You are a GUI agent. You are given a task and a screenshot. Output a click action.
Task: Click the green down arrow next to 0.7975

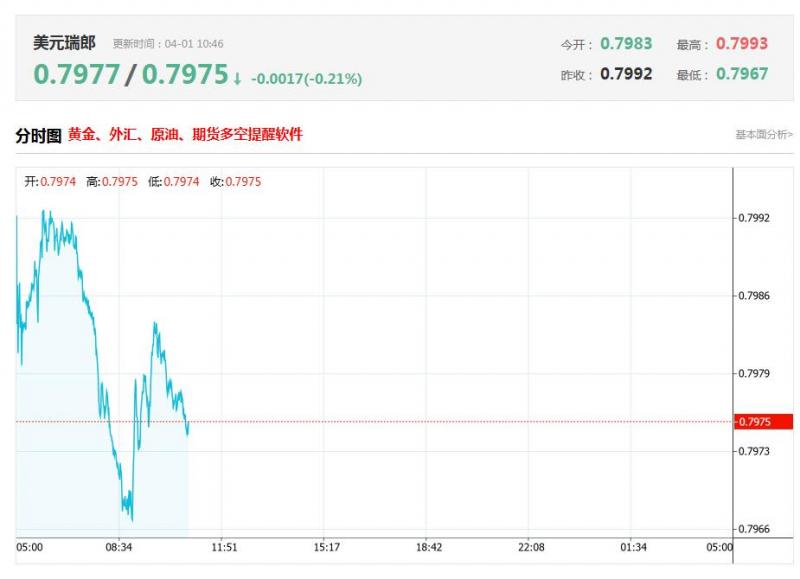pyautogui.click(x=237, y=79)
